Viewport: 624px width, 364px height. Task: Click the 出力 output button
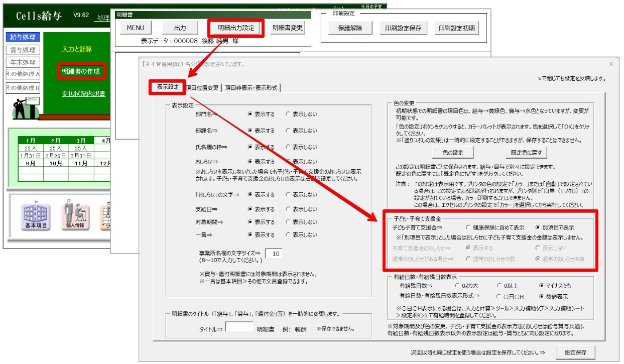tap(180, 28)
